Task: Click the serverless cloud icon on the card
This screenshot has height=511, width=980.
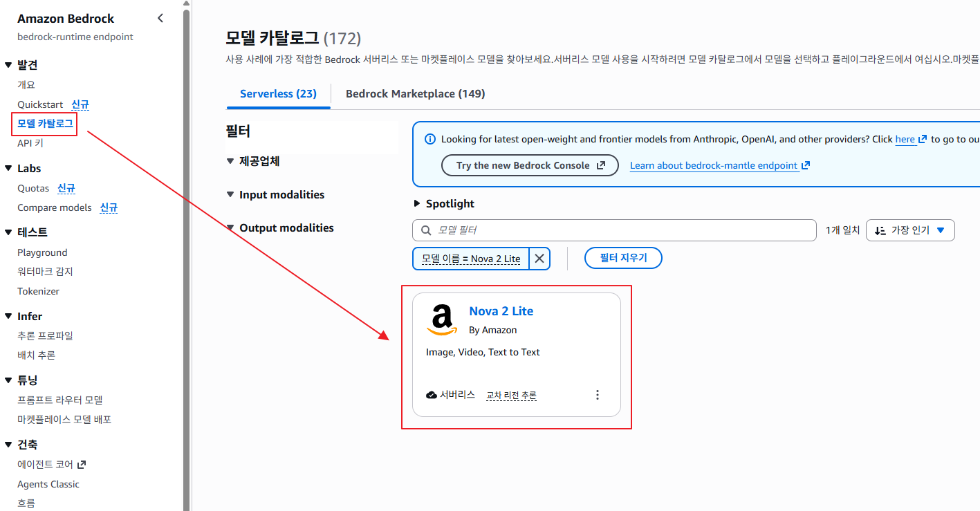Action: [x=432, y=395]
